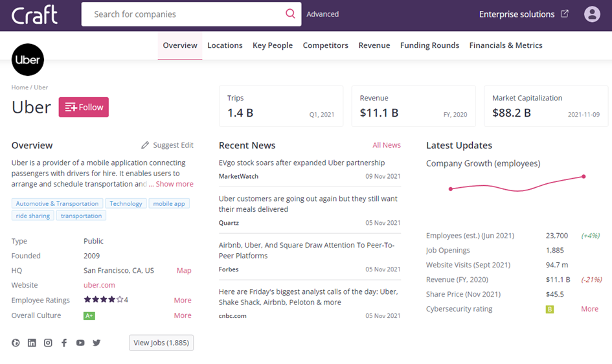Click the Enterprise solutions external link icon
The width and height of the screenshot is (612, 364).
(x=564, y=14)
